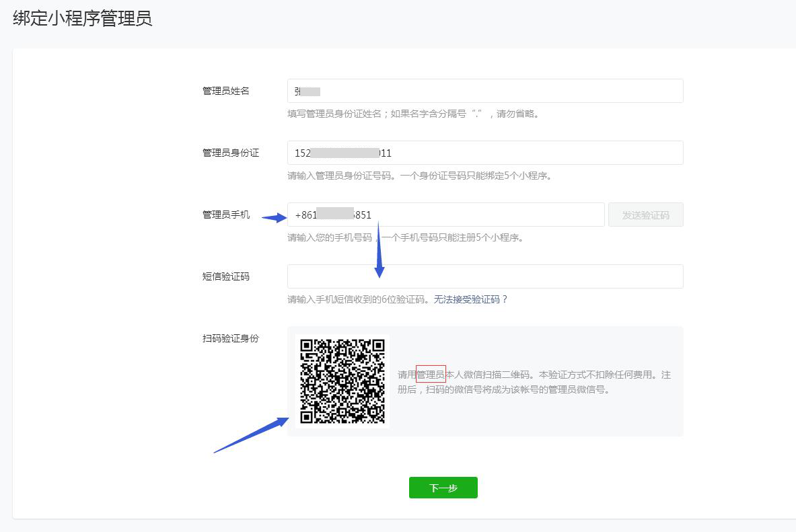Click the 管理员手机 label
This screenshot has width=796, height=532.
tap(226, 215)
